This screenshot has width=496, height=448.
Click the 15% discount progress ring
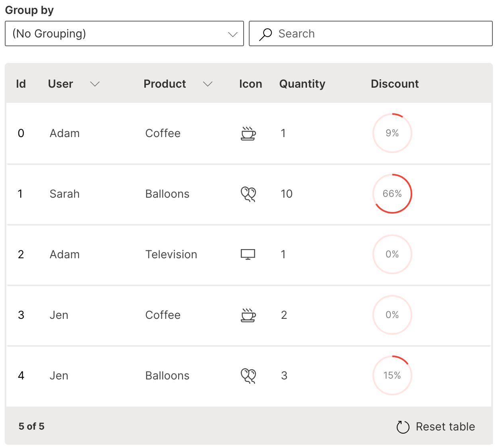pos(392,375)
